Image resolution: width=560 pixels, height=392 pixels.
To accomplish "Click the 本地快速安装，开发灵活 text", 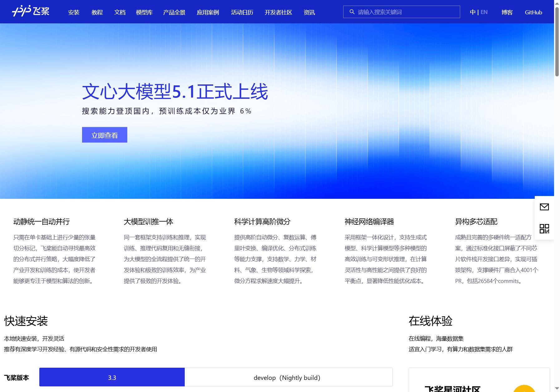I will click(34, 338).
